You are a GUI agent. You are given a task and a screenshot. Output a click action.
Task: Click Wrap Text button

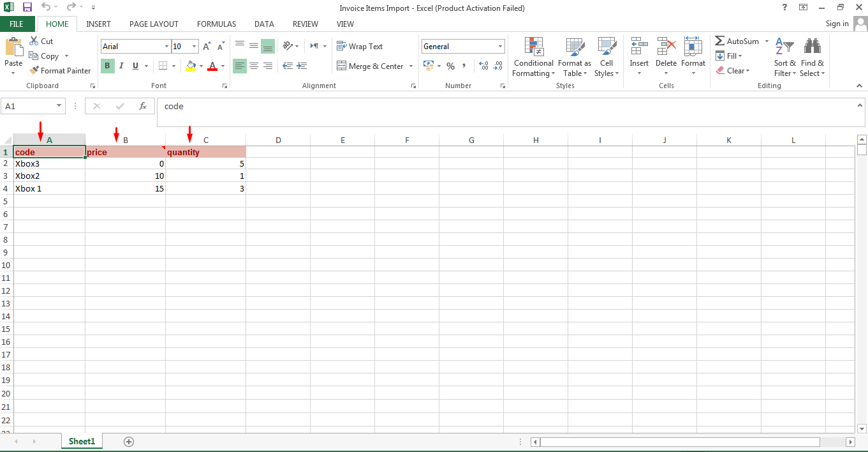(x=360, y=46)
